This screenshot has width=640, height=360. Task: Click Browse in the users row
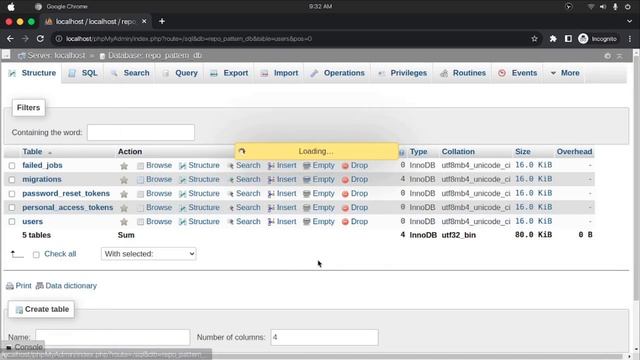click(155, 221)
